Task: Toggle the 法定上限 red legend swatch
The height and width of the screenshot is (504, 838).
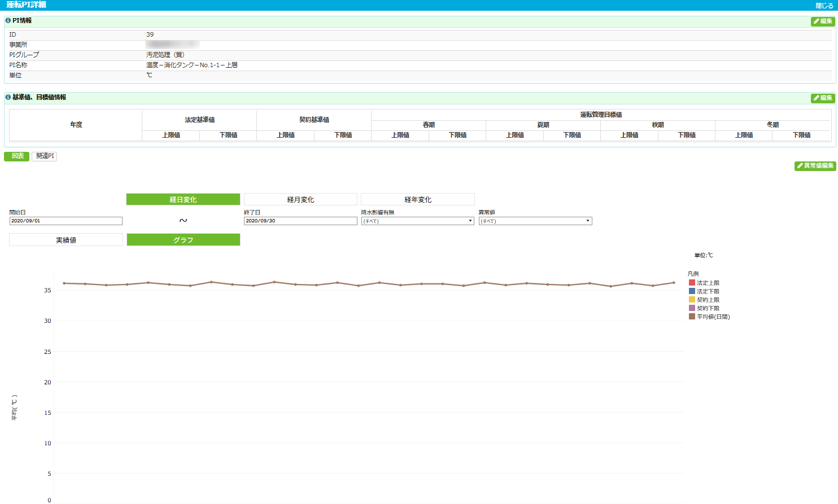Action: (692, 283)
